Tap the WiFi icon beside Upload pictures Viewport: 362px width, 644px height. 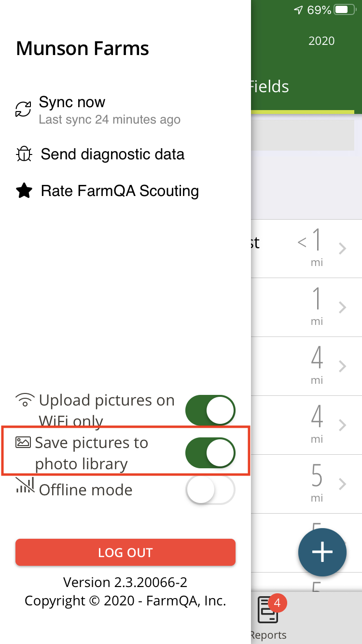25,400
